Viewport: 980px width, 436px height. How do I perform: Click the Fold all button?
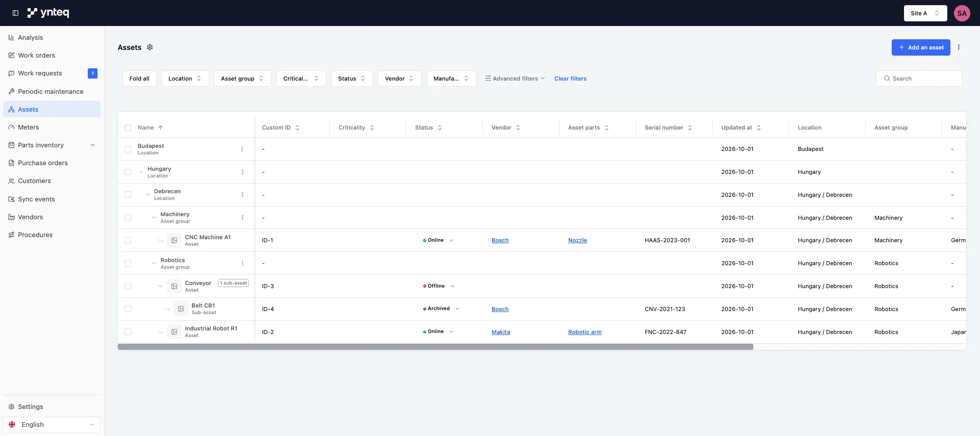[139, 79]
